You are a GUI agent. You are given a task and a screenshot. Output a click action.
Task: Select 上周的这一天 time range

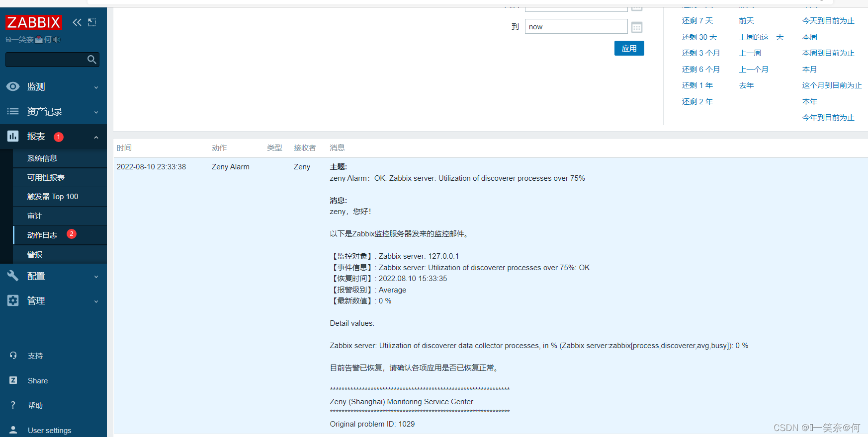click(x=761, y=37)
